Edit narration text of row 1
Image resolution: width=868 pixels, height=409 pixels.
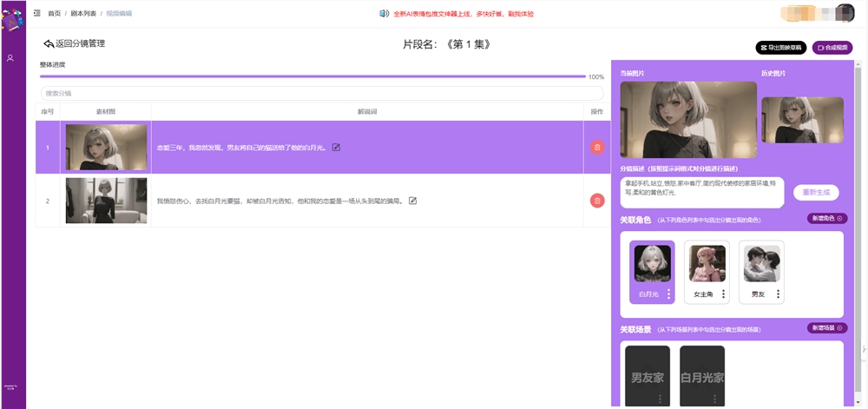(x=336, y=148)
